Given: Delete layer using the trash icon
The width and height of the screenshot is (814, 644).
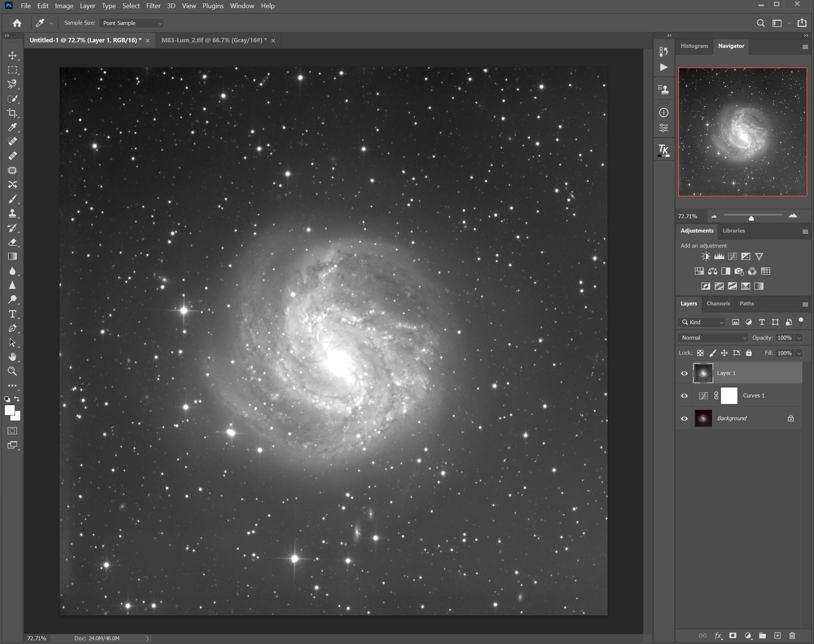Looking at the screenshot, I should click(792, 635).
